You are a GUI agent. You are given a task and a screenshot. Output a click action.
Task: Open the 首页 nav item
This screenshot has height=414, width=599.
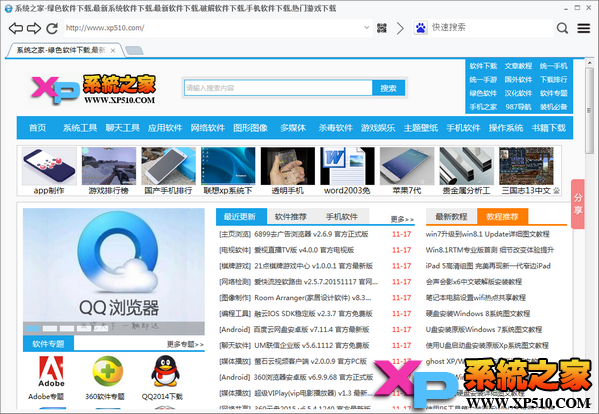[37, 128]
